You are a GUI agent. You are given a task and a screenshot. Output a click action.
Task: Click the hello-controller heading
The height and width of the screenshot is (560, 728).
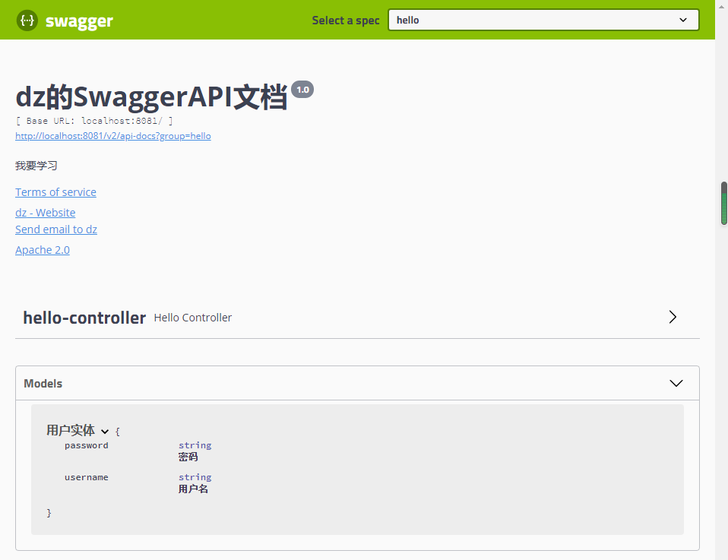(84, 318)
